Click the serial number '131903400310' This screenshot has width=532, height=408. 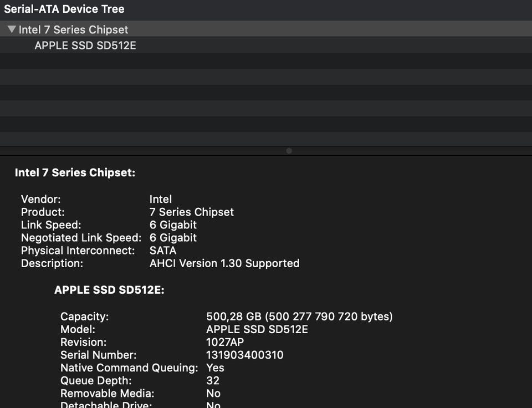(x=244, y=355)
